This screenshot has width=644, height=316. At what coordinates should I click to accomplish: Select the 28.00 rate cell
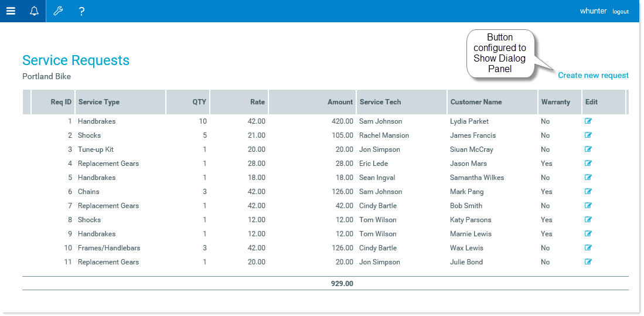(257, 163)
